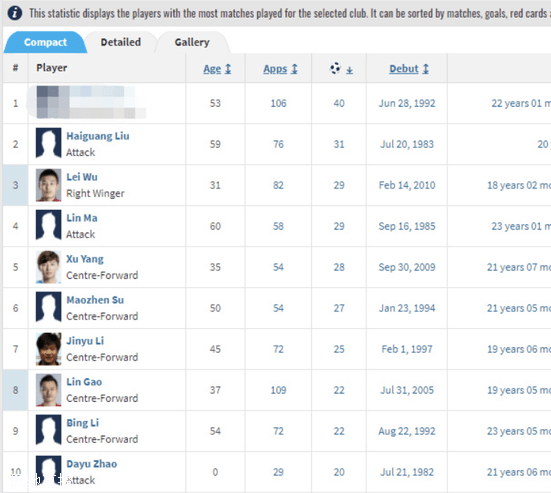Switch to the Detailed tab

[121, 42]
